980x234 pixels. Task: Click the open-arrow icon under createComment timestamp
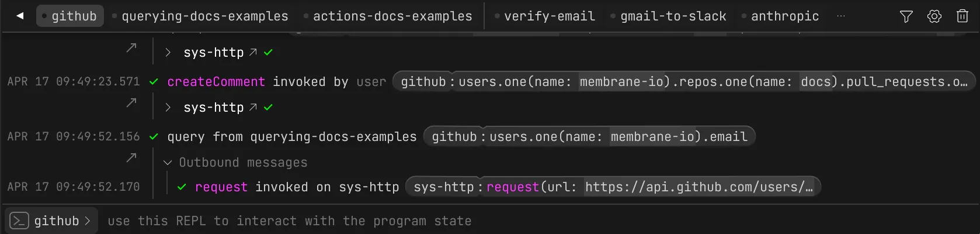[131, 103]
